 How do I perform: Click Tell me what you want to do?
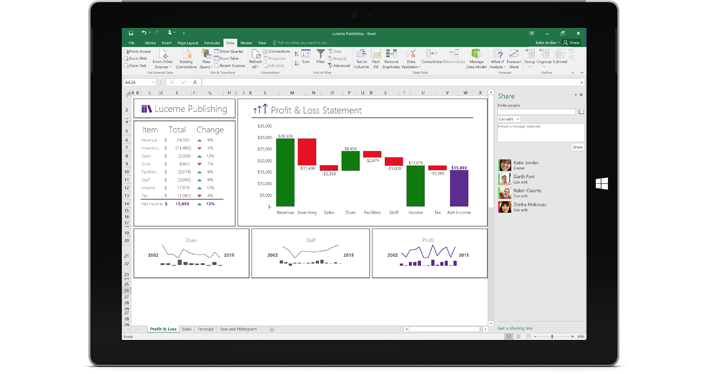(x=301, y=43)
